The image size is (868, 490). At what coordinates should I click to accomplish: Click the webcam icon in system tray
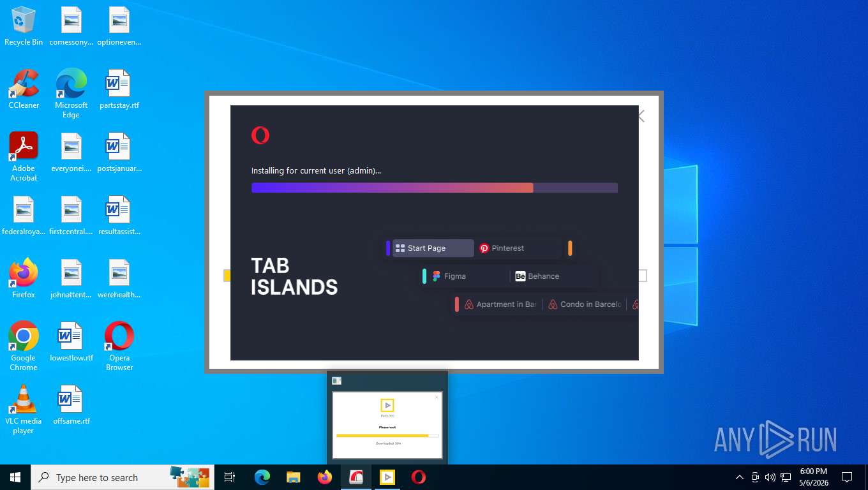point(755,477)
